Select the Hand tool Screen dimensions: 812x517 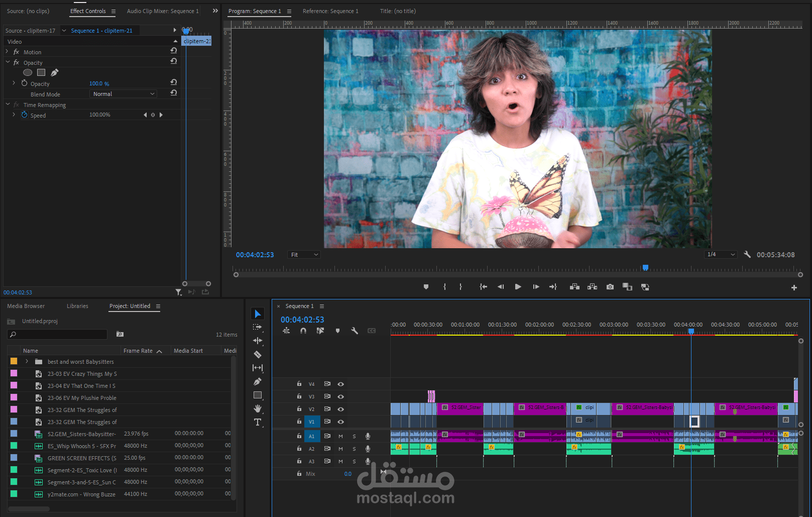click(258, 408)
